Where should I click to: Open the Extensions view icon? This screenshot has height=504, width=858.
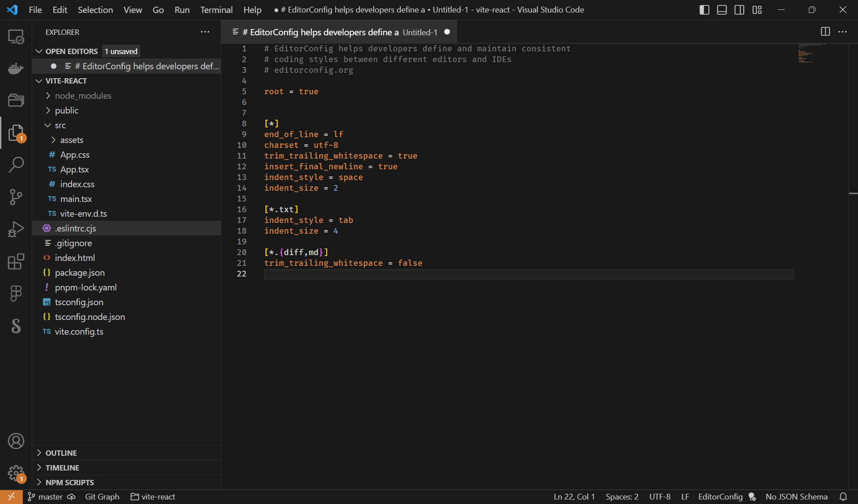16,261
